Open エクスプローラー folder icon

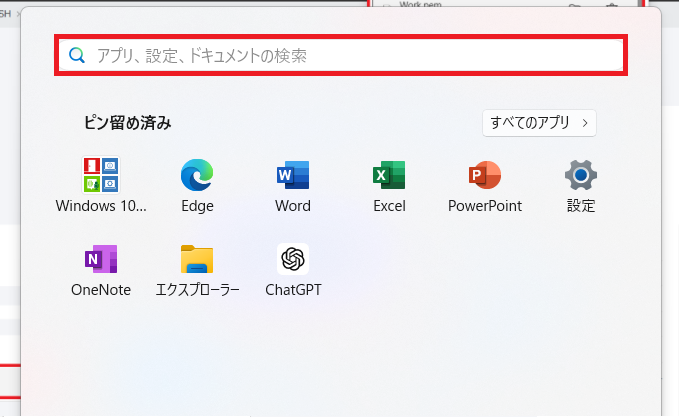197,259
